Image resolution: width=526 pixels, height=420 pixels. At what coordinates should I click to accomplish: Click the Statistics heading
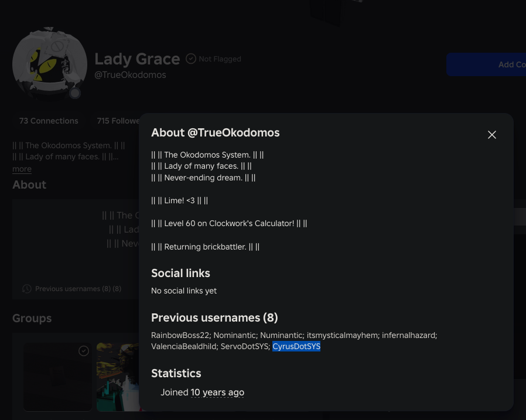176,373
